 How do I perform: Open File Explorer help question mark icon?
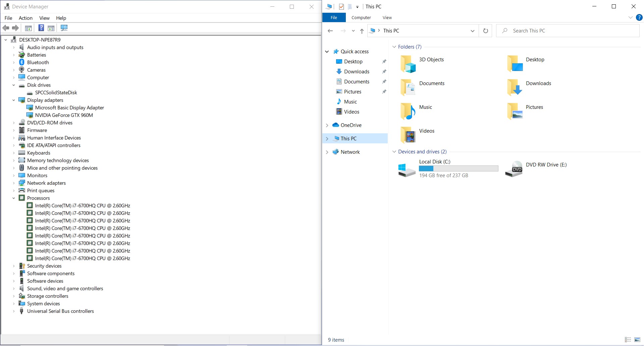point(639,17)
